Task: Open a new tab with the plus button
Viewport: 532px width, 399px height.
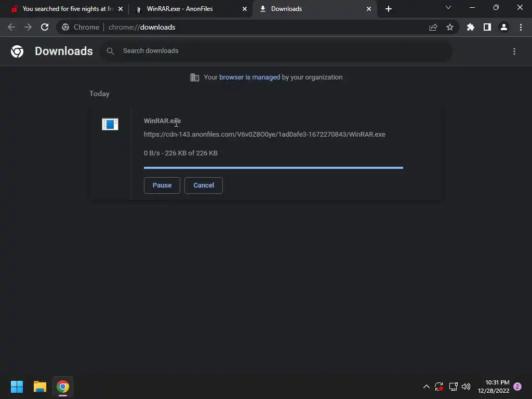Action: tap(389, 9)
